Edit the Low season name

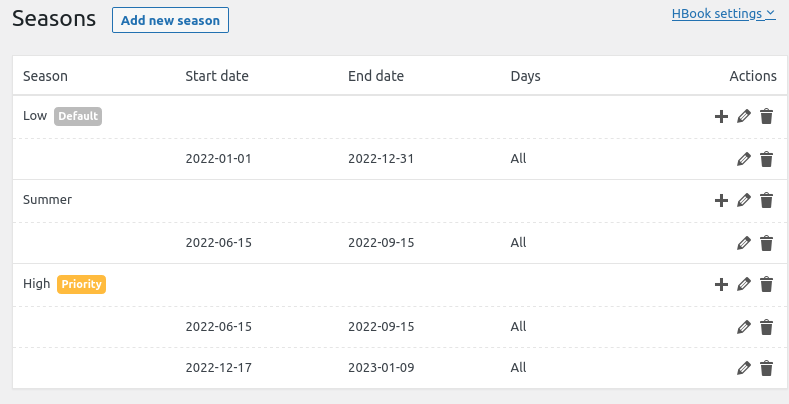click(743, 116)
